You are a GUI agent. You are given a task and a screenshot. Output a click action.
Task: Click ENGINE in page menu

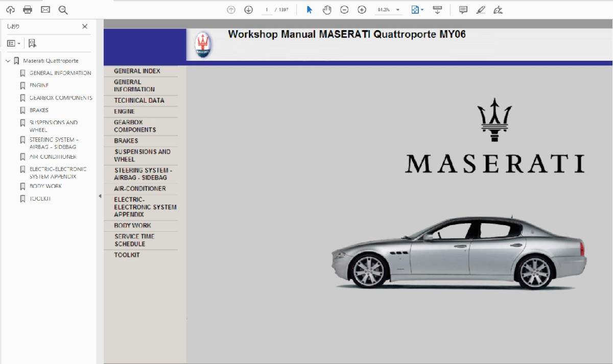coord(124,111)
